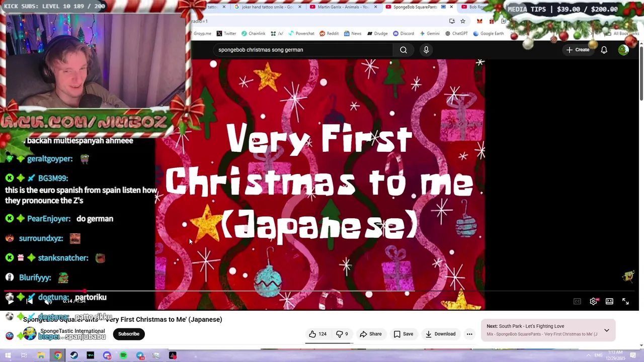Open the Chainlink bookmark
Viewport: 644px width, 362px height.
pos(253,34)
